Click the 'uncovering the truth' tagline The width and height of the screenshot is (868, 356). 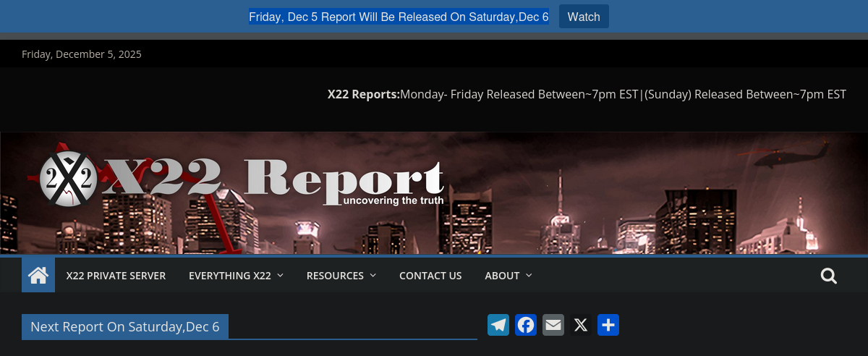coord(393,200)
